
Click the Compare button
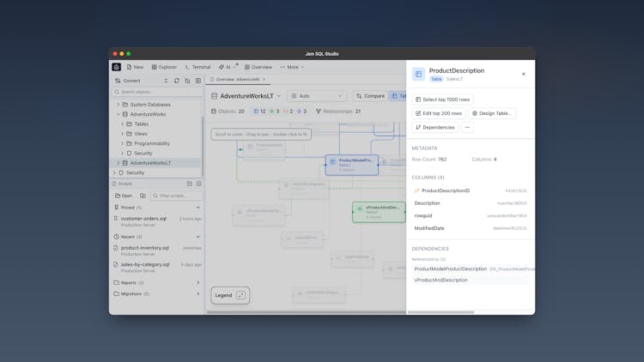pos(370,96)
